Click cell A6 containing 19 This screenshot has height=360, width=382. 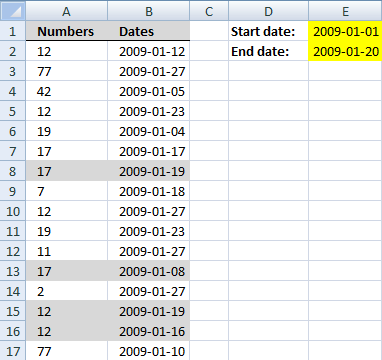67,131
